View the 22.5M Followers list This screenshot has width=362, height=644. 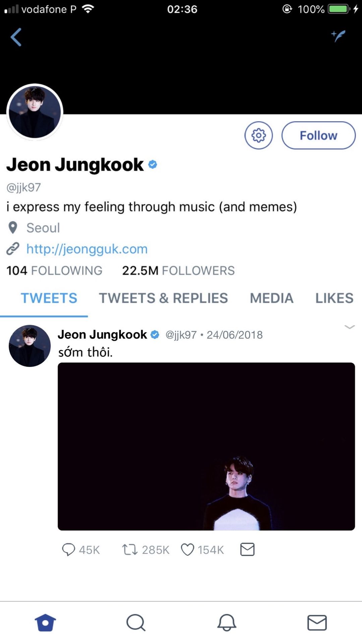point(178,271)
